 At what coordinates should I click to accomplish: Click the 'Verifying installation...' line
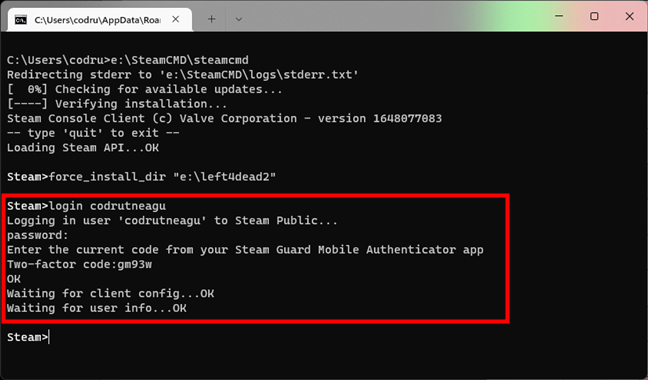pyautogui.click(x=117, y=104)
